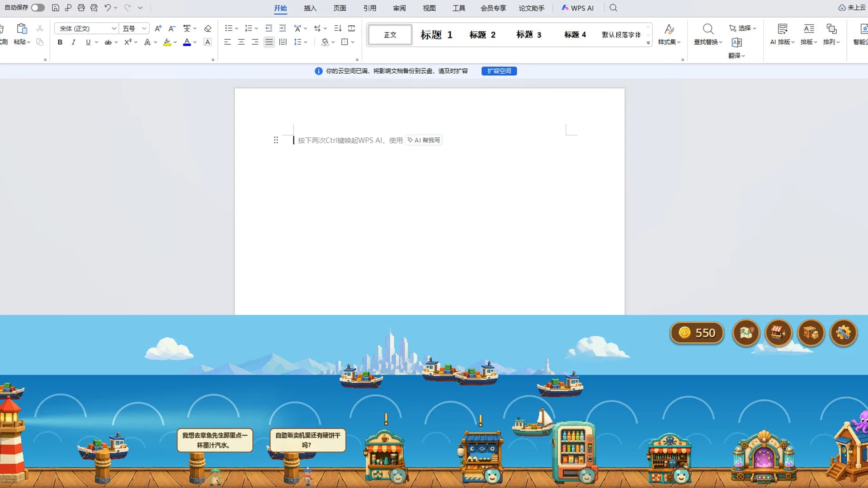868x488 pixels.
Task: Open the 引用 ribbon tab
Action: (370, 8)
